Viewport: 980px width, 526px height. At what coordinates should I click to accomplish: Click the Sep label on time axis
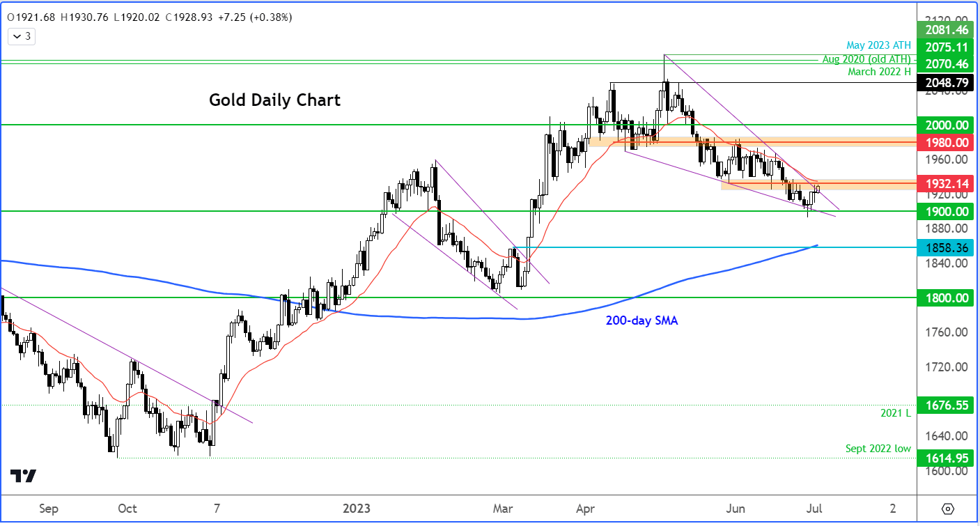pyautogui.click(x=48, y=508)
